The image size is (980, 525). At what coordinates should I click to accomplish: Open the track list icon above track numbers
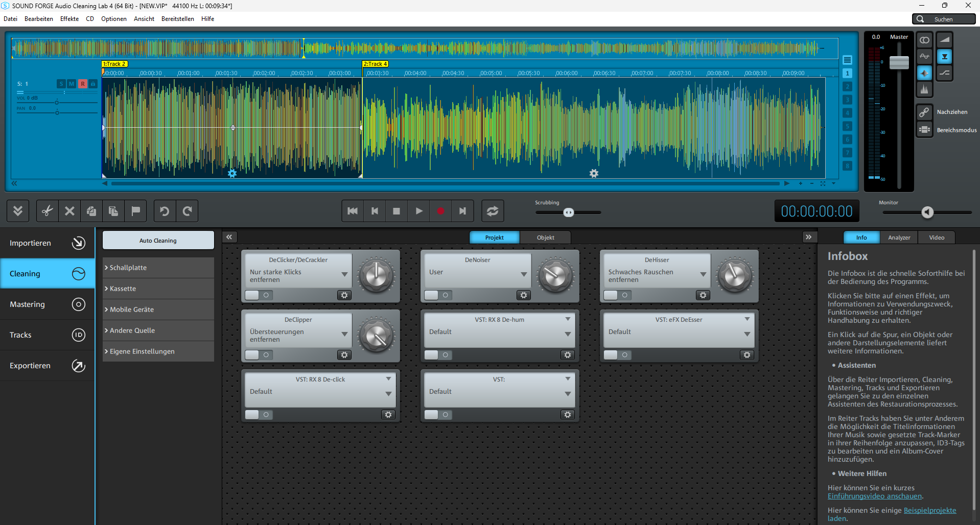click(847, 60)
